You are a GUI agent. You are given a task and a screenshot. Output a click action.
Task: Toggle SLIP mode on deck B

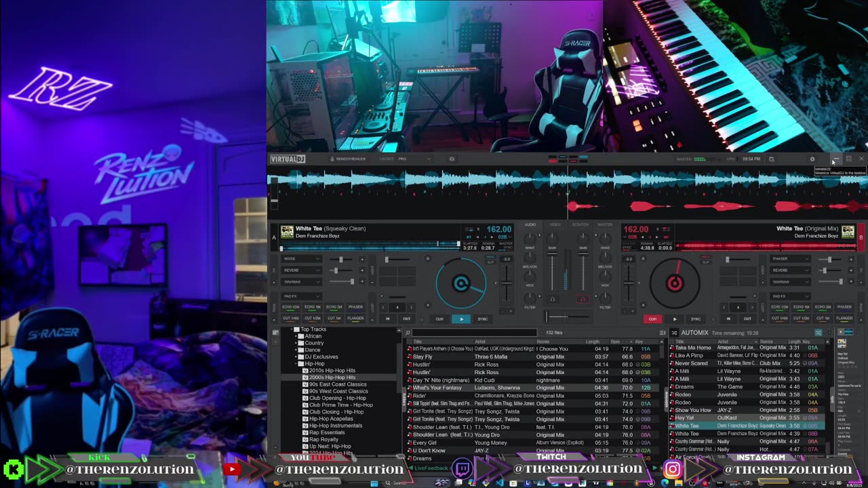(705, 262)
